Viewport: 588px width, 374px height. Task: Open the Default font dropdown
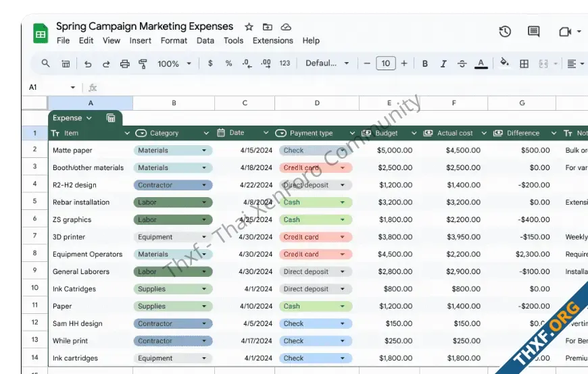[x=327, y=63]
